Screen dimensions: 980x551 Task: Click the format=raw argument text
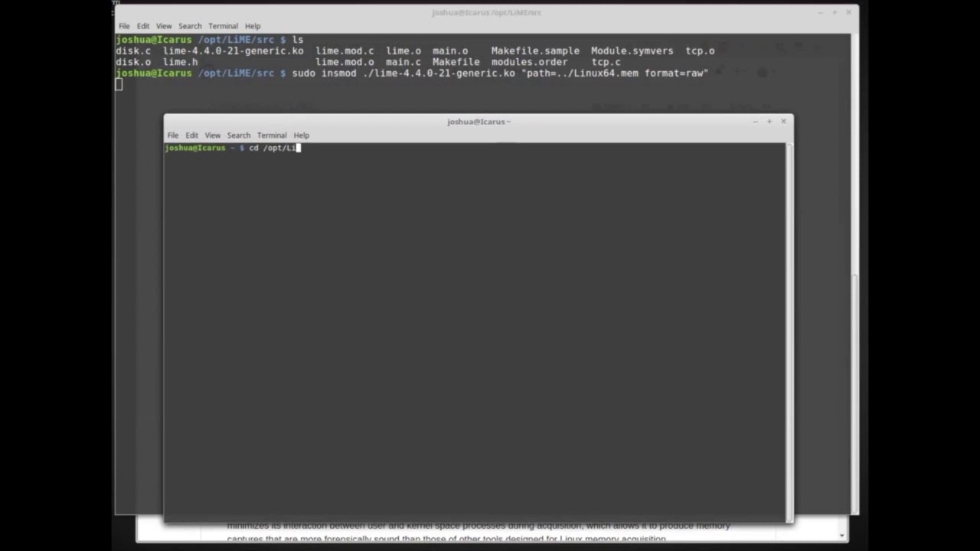pos(676,73)
